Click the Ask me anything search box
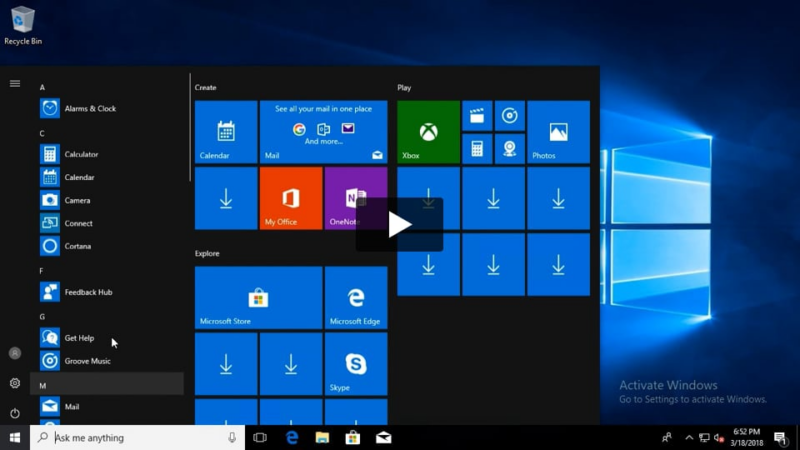This screenshot has width=800, height=450. [x=130, y=438]
